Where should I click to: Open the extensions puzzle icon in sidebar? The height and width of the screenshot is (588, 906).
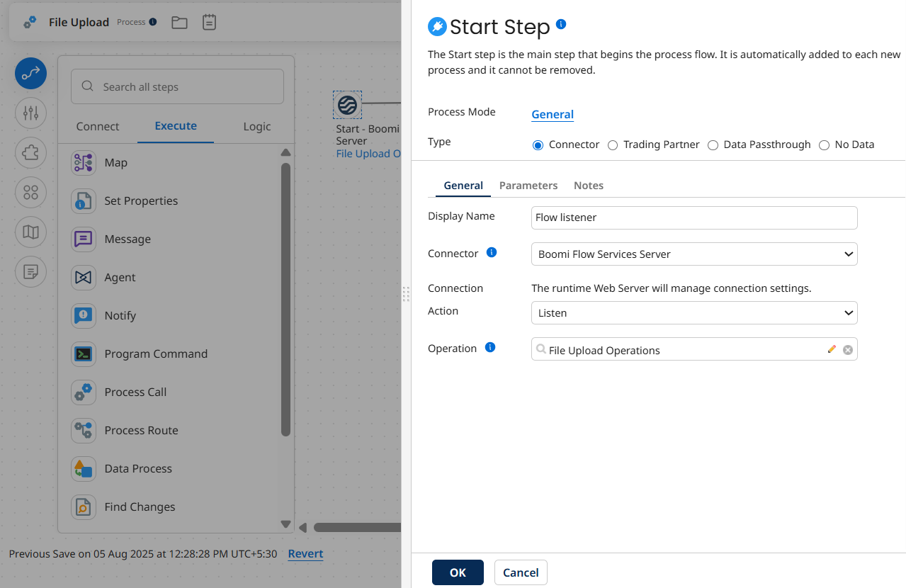(30, 153)
